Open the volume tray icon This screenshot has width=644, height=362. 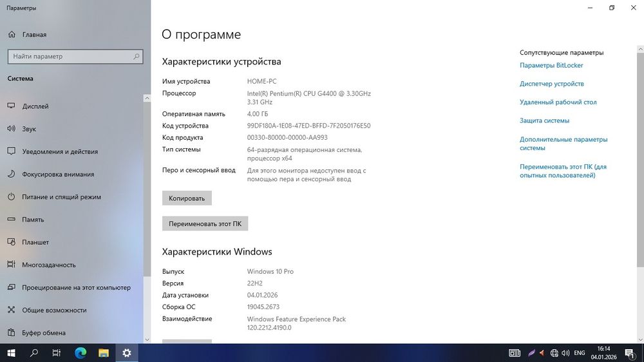[565, 353]
